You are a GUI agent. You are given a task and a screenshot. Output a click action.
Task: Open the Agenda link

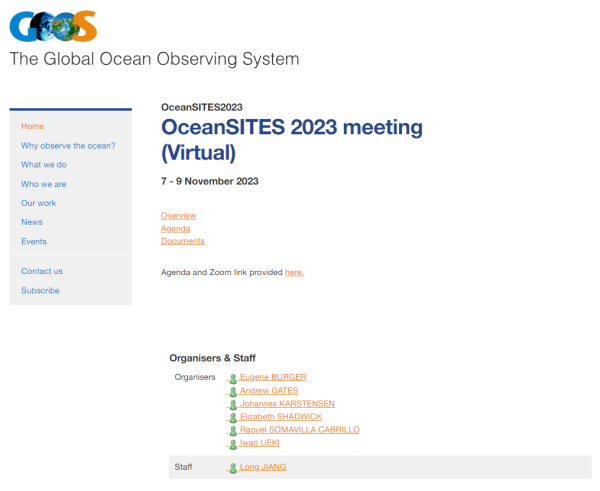(x=175, y=228)
